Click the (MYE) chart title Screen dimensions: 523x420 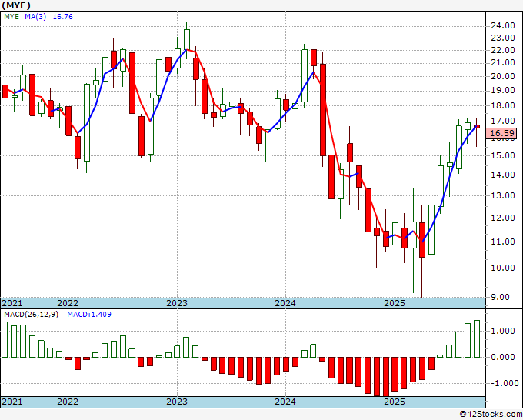point(16,5)
